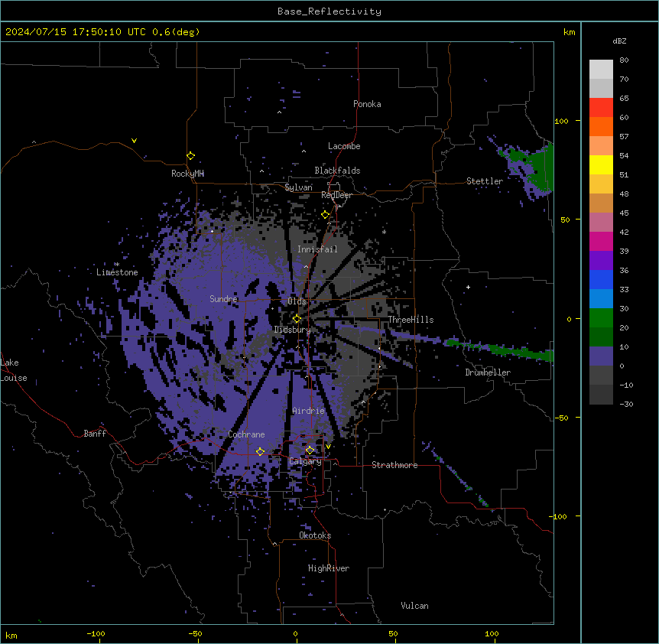Image resolution: width=659 pixels, height=644 pixels.
Task: Click the Strathmore city label
Action: 394,465
